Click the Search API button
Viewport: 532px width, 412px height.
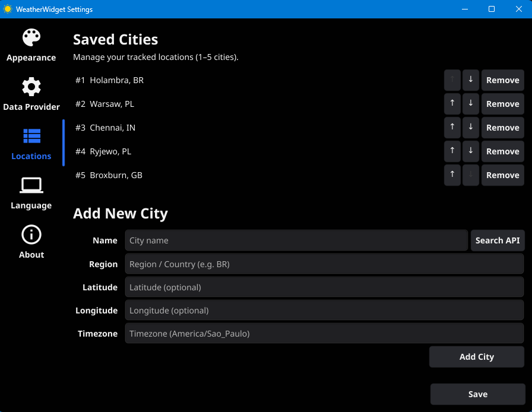pyautogui.click(x=498, y=240)
